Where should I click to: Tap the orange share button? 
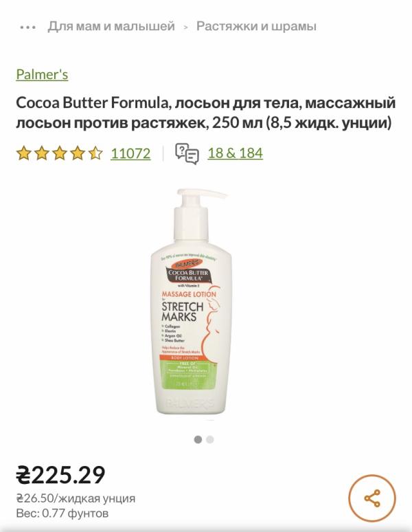click(372, 498)
